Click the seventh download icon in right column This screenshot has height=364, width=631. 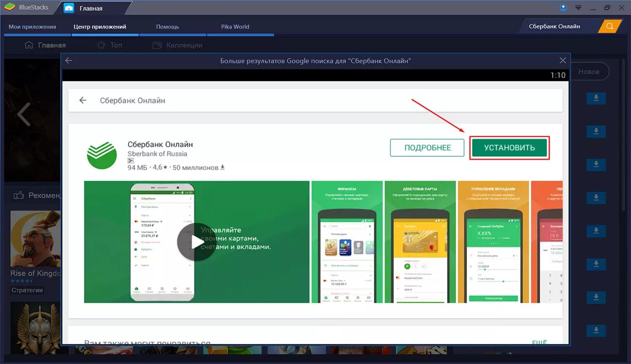596,298
